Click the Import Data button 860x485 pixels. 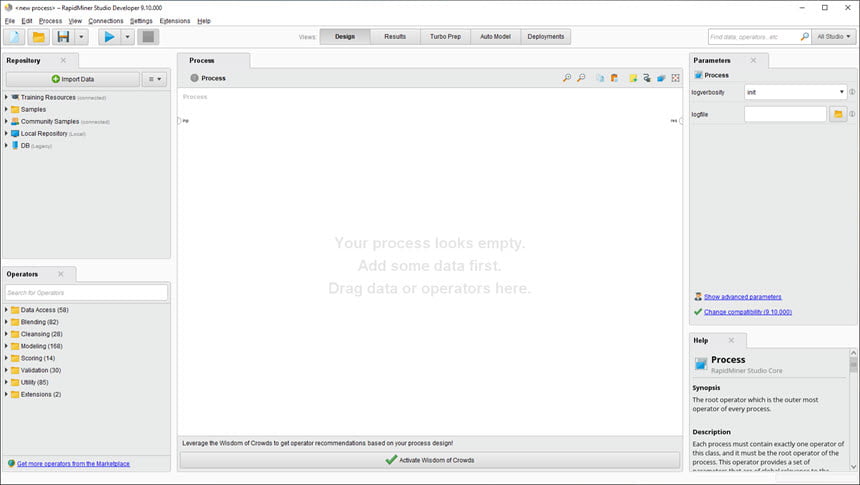click(x=73, y=79)
